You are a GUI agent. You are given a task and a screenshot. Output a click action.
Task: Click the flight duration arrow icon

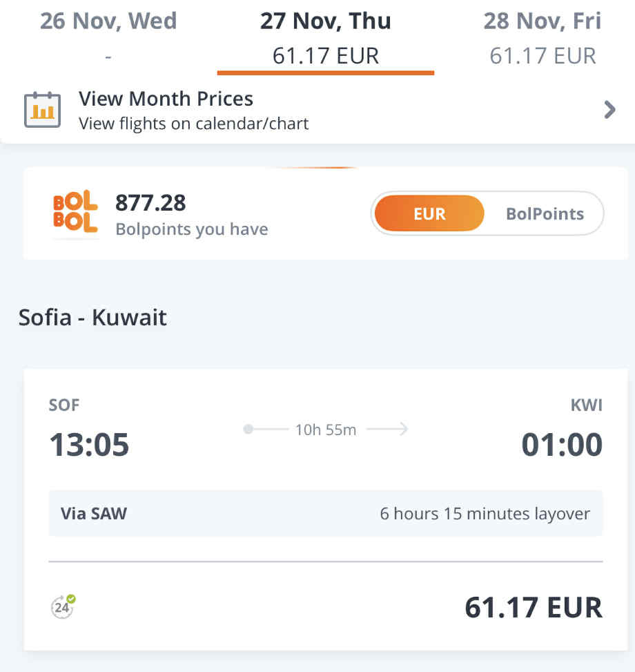(x=387, y=430)
